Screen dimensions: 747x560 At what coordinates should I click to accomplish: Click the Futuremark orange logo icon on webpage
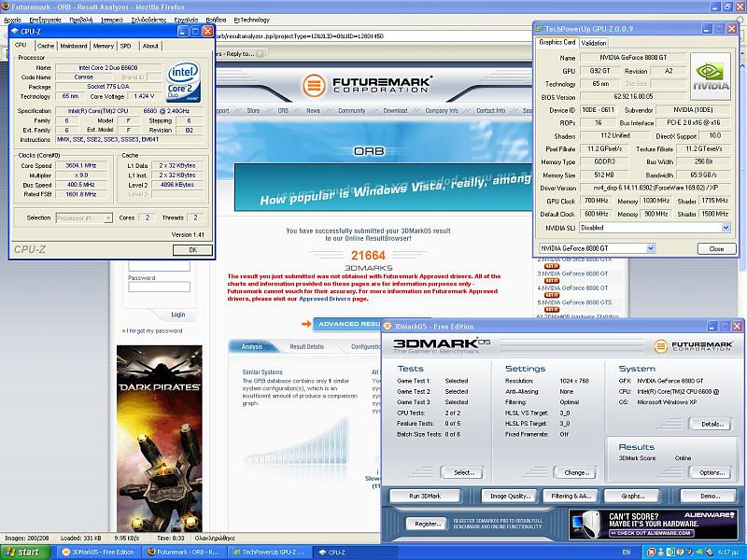pos(314,86)
